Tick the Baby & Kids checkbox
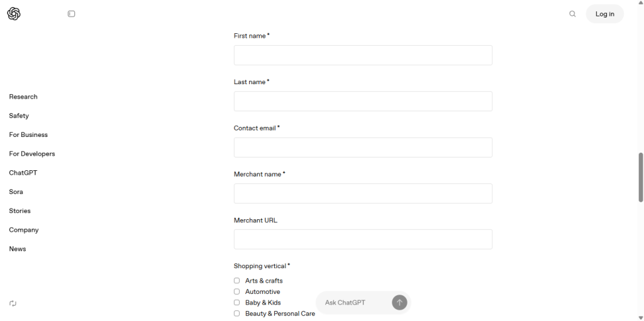644x321 pixels. click(x=237, y=303)
